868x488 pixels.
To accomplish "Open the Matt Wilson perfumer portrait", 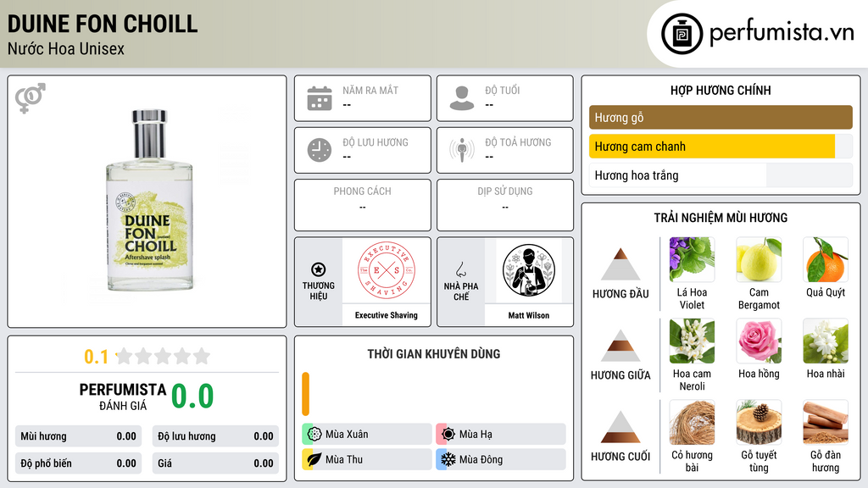I will [x=529, y=270].
